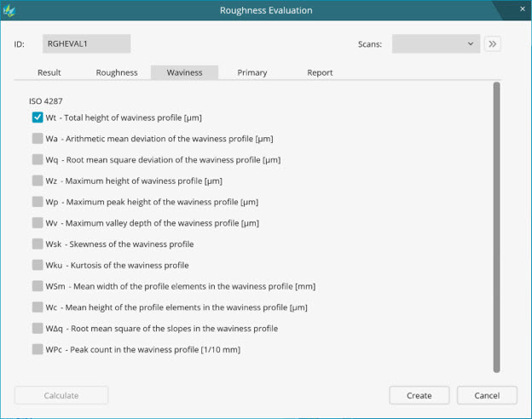Open the Scans dropdown list
Screen dimensions: 532x419
tap(436, 44)
